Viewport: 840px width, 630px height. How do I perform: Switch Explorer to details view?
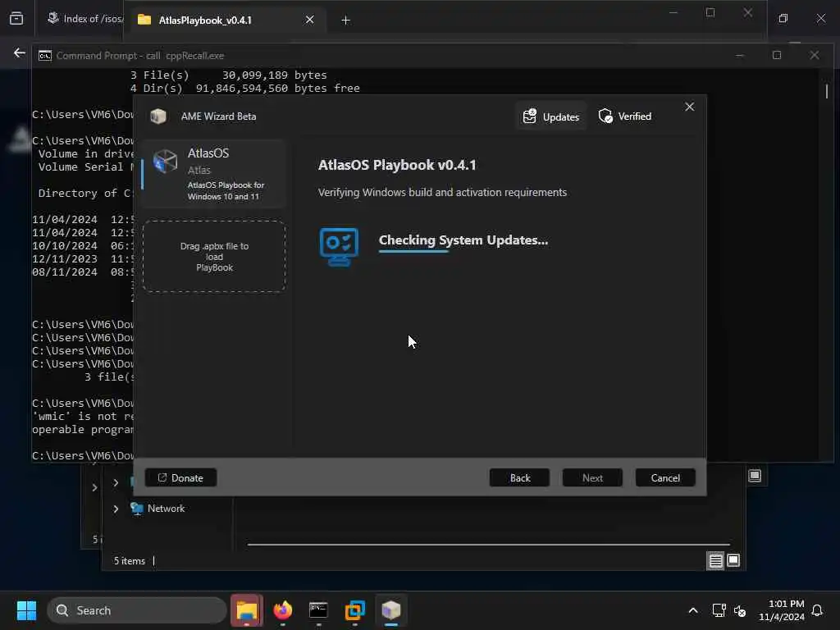[715, 561]
